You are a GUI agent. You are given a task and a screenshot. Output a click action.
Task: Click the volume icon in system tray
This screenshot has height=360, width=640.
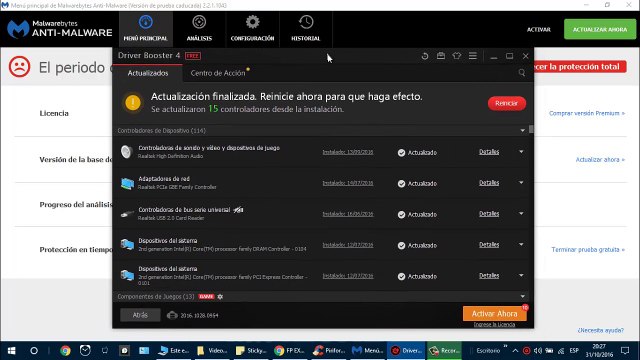[x=538, y=351]
